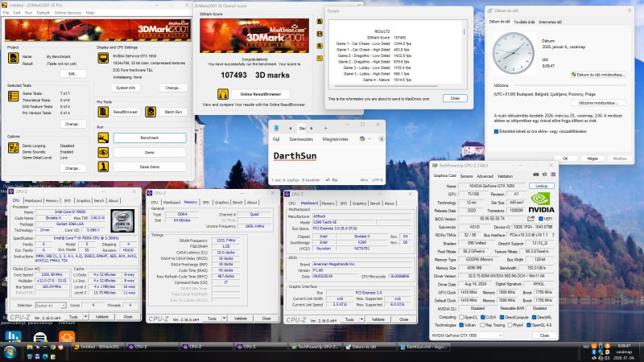Click the Copilot icon in Notepad

(x=361, y=139)
